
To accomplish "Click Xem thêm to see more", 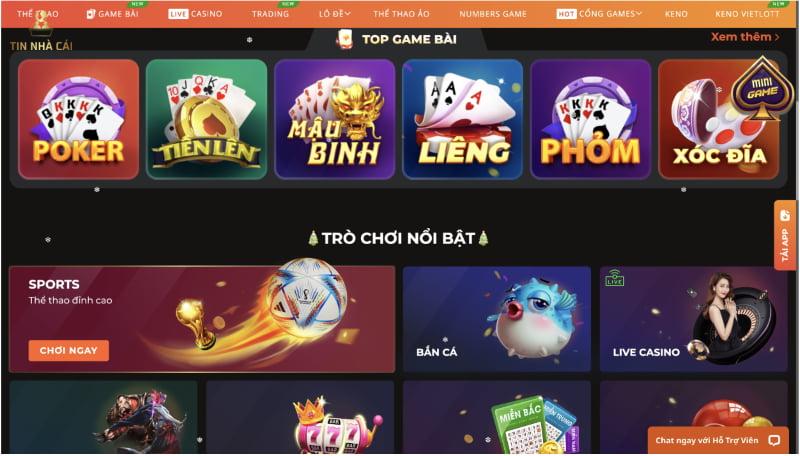I will pos(745,37).
